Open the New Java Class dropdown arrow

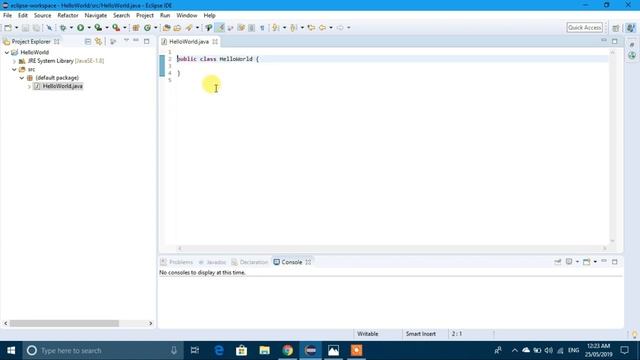(x=156, y=28)
